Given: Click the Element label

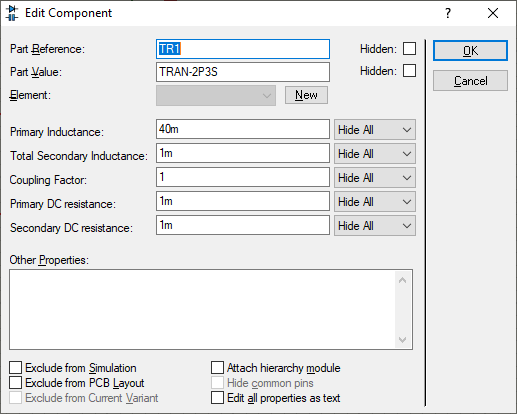Looking at the screenshot, I should point(30,95).
